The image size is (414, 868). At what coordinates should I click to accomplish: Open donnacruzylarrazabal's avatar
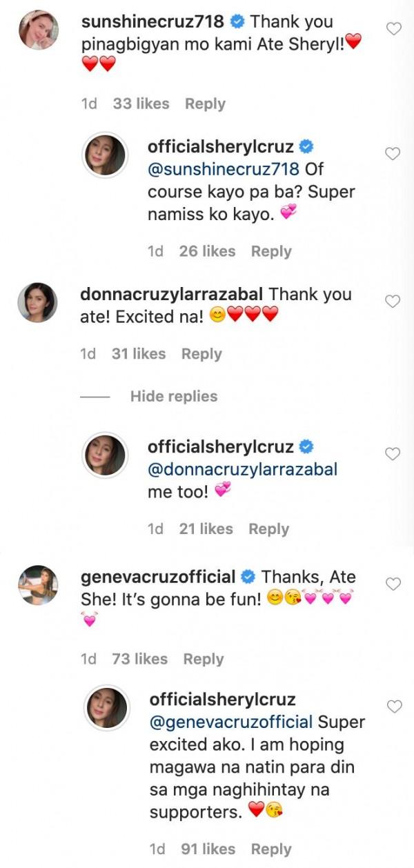click(x=37, y=302)
